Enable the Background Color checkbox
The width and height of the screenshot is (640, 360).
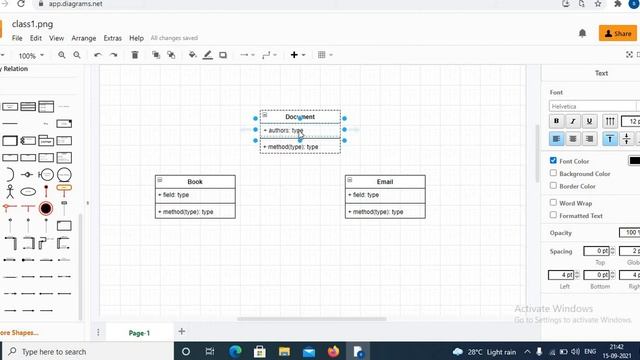coord(553,173)
